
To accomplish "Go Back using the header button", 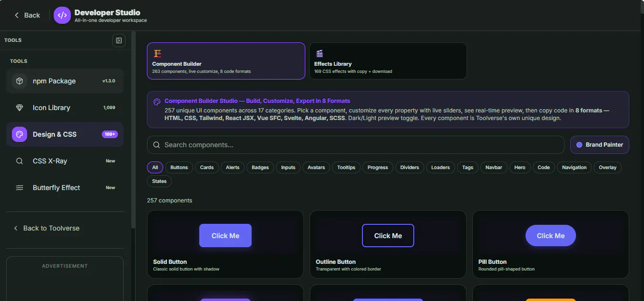I will tap(27, 15).
